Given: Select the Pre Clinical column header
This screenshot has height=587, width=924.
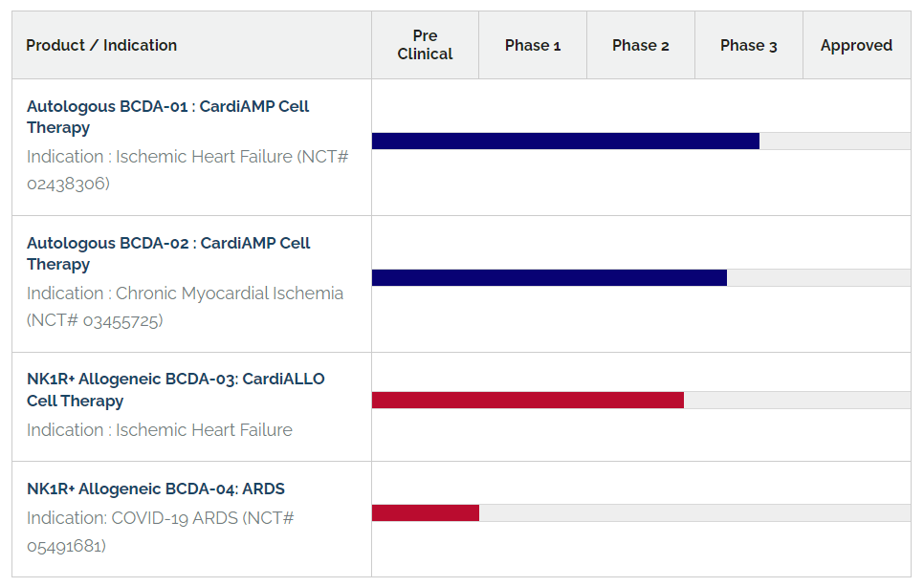Looking at the screenshot, I should click(425, 45).
